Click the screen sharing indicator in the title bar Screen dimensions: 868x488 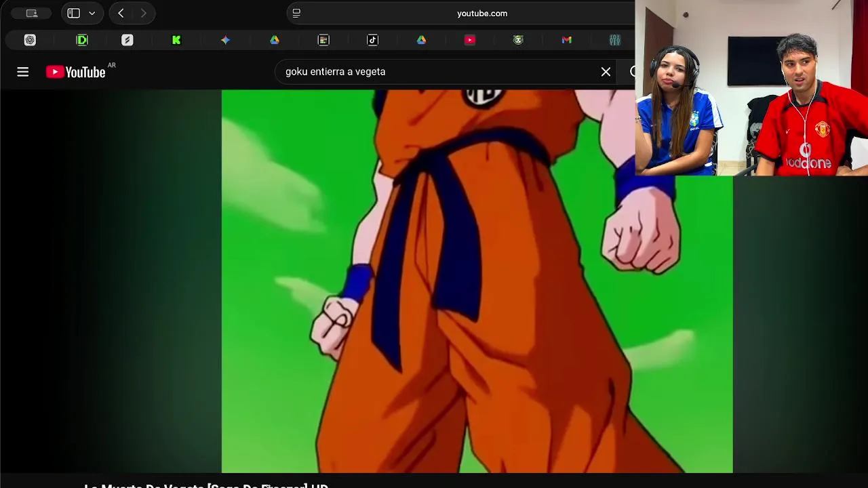click(31, 13)
